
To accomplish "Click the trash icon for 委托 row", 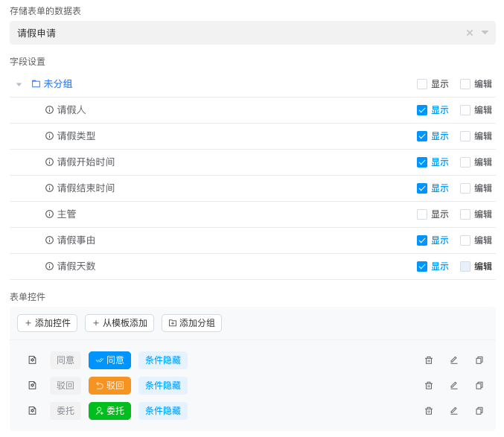I will point(429,411).
